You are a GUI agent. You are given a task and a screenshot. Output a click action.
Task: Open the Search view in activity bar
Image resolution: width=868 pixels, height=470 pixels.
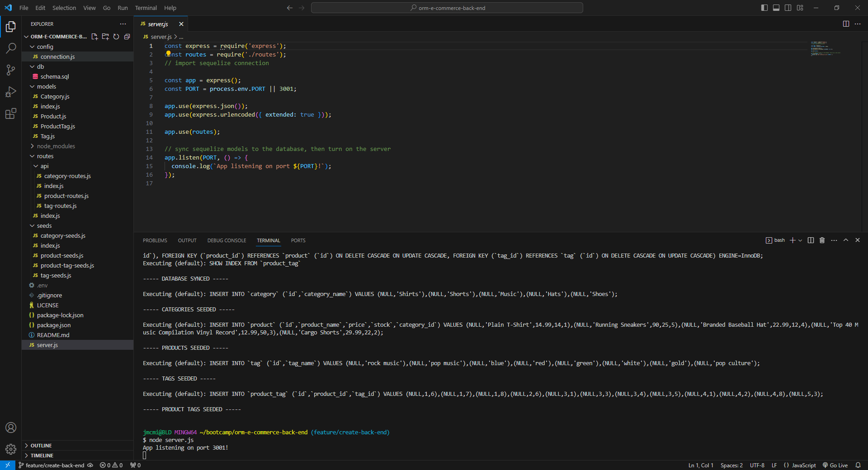point(11,48)
